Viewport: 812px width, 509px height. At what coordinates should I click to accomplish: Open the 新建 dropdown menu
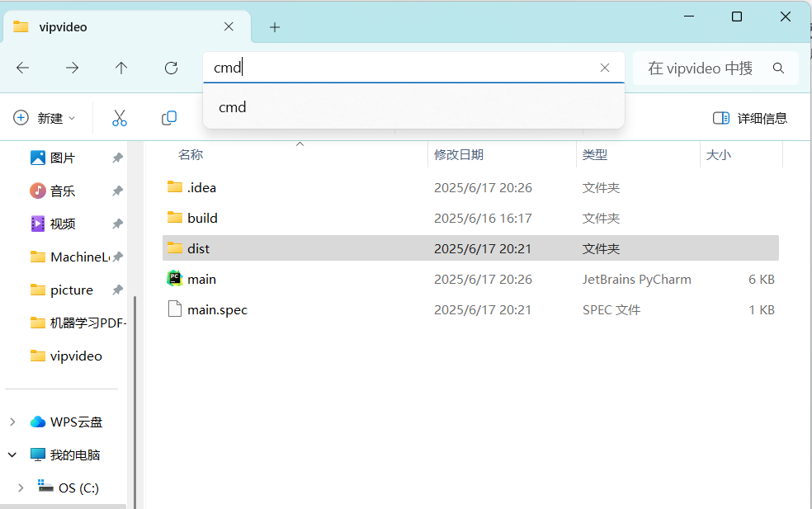tap(45, 118)
